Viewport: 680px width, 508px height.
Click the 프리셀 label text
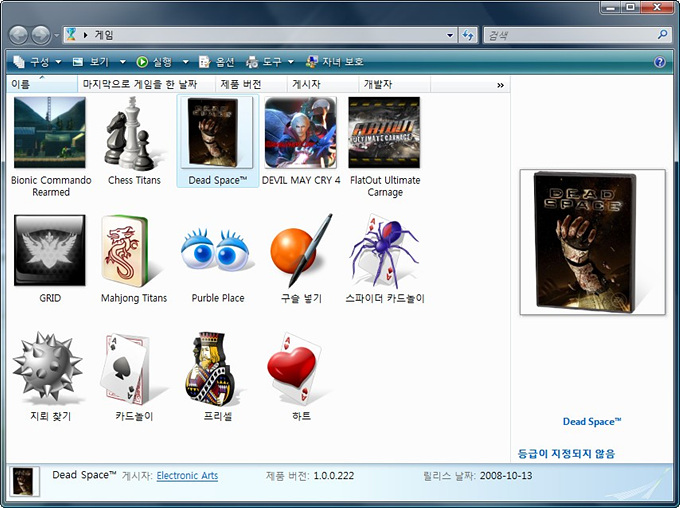[x=218, y=416]
